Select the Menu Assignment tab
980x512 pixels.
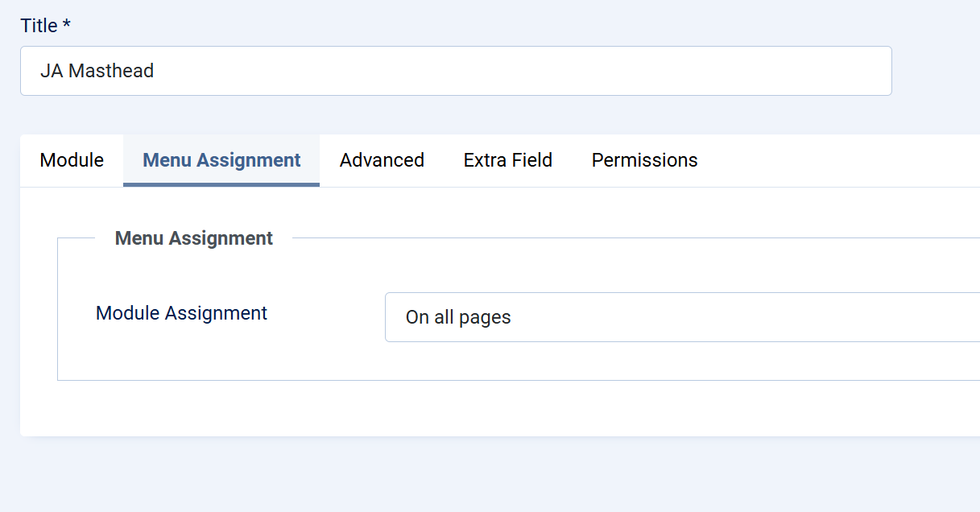point(221,160)
